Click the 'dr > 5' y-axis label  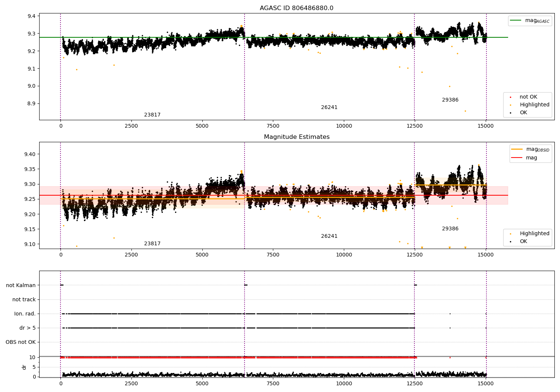pos(28,328)
